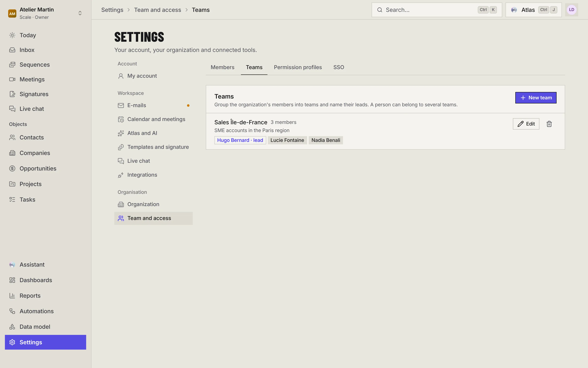Screen dimensions: 588x368
Task: Open Companies building icon in sidebar
Action: click(12, 153)
